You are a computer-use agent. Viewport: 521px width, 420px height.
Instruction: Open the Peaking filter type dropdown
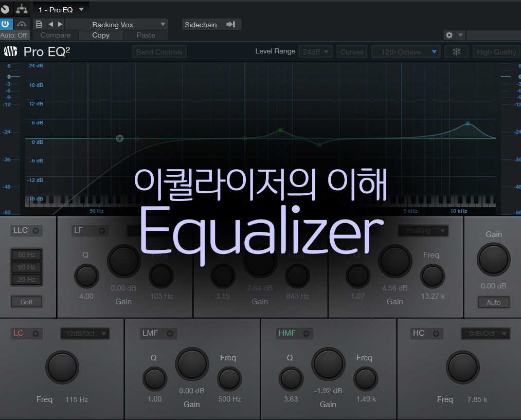tap(423, 231)
